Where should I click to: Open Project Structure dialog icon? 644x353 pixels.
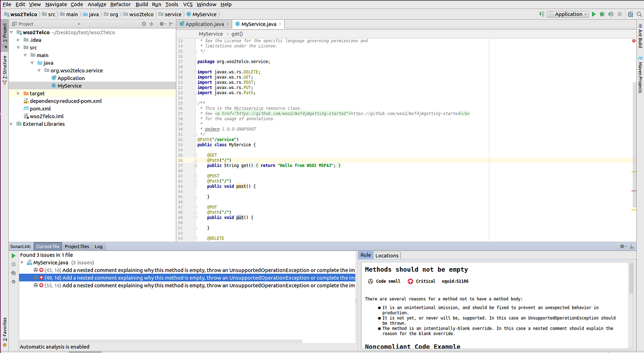point(630,14)
